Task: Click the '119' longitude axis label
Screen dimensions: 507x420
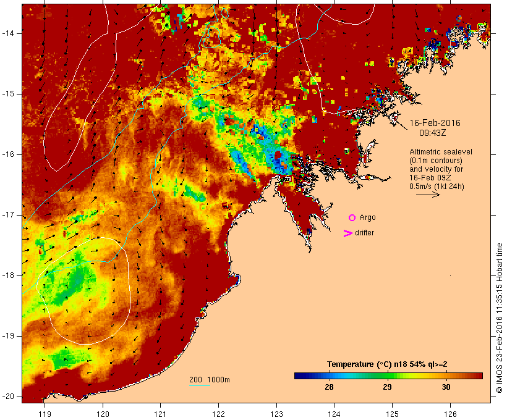Action: click(x=45, y=414)
